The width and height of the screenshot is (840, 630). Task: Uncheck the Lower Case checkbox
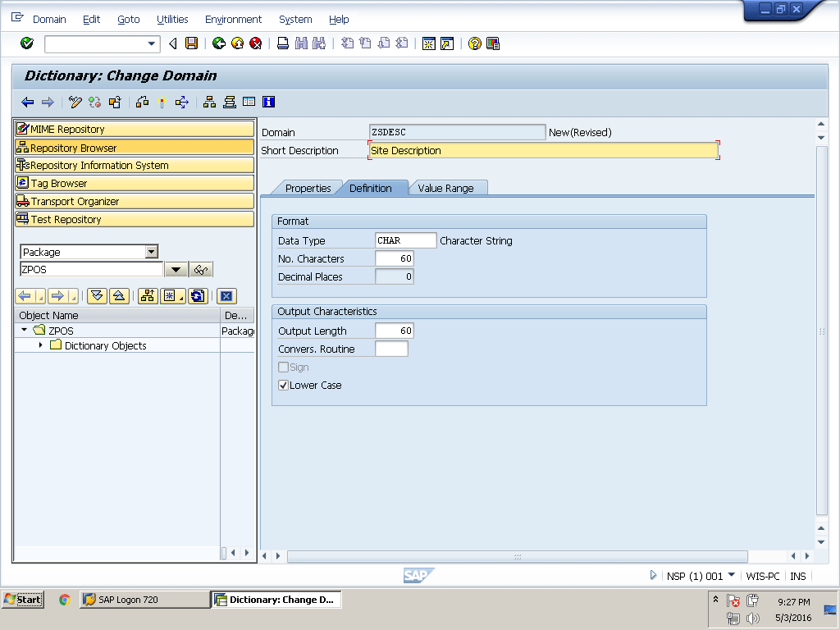click(x=284, y=386)
